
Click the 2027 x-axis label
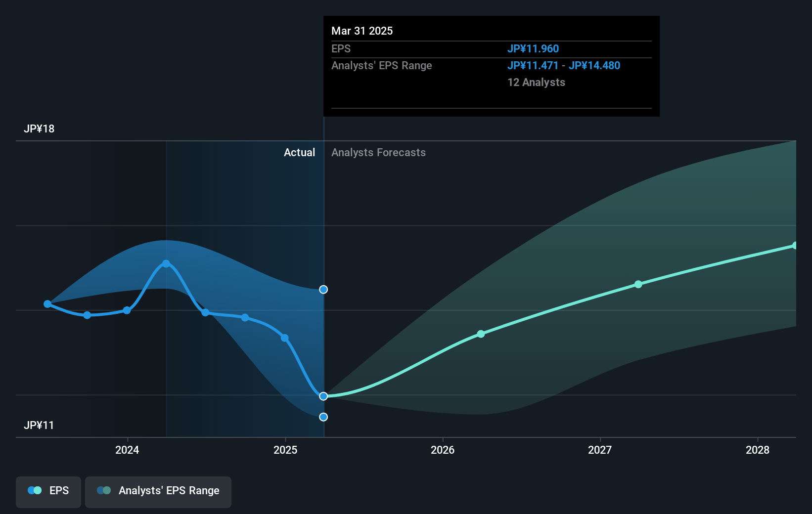tap(600, 450)
